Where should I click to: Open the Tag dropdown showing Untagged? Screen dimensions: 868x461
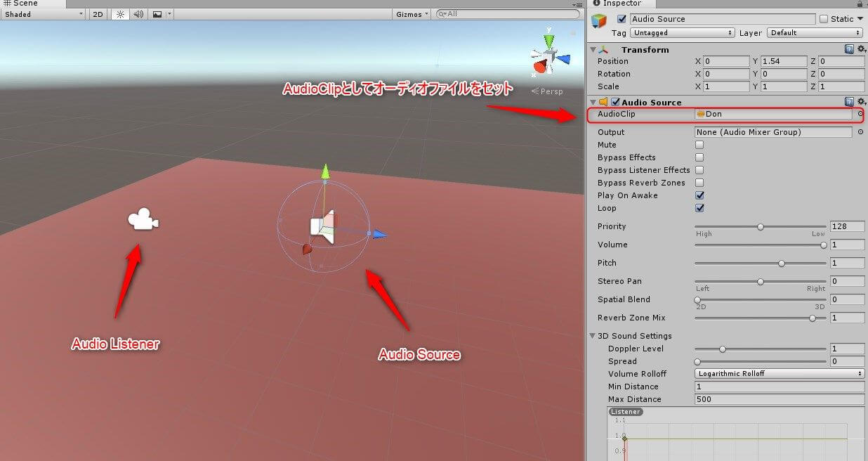point(683,32)
